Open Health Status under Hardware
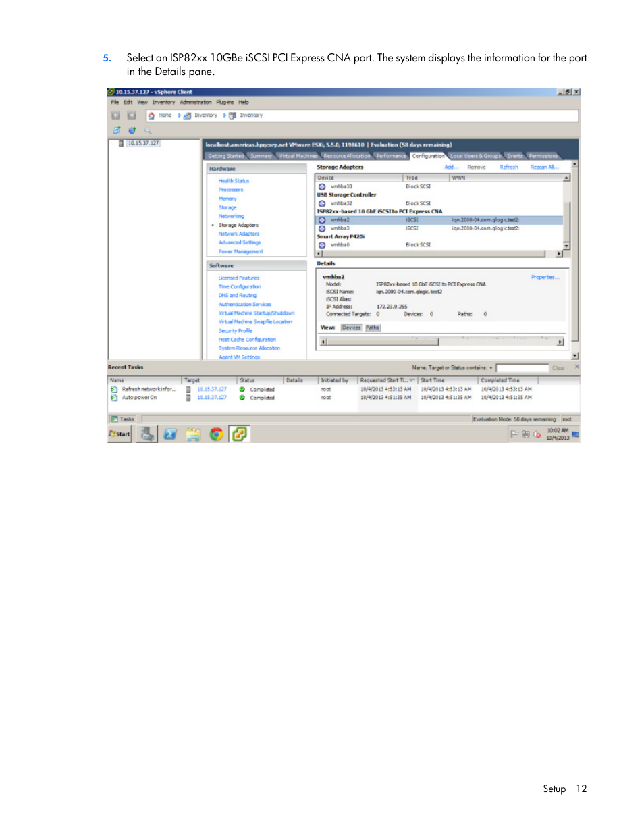Screen dimensions: 644x834 click(x=234, y=181)
